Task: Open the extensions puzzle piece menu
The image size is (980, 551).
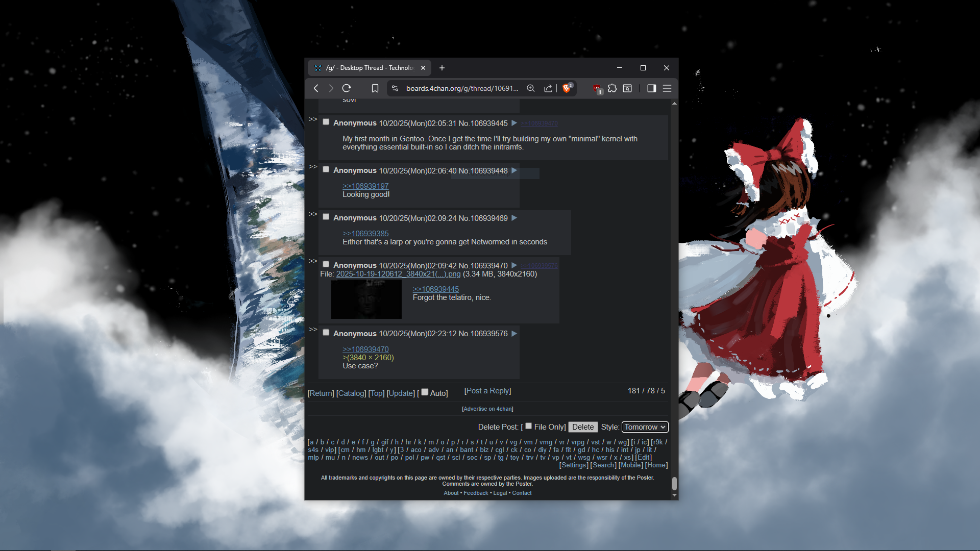Action: tap(612, 88)
